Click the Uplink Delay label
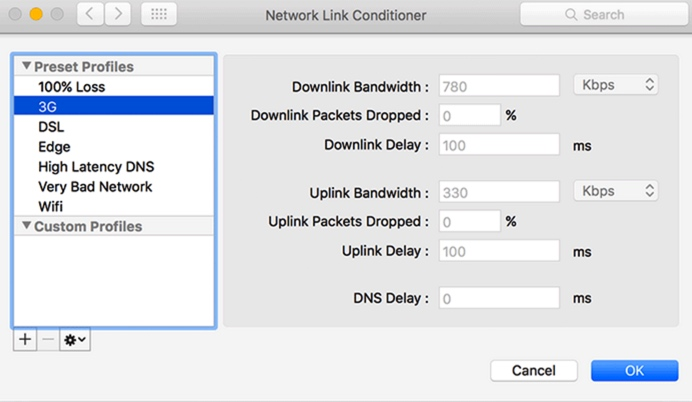The width and height of the screenshot is (692, 402). pyautogui.click(x=385, y=251)
